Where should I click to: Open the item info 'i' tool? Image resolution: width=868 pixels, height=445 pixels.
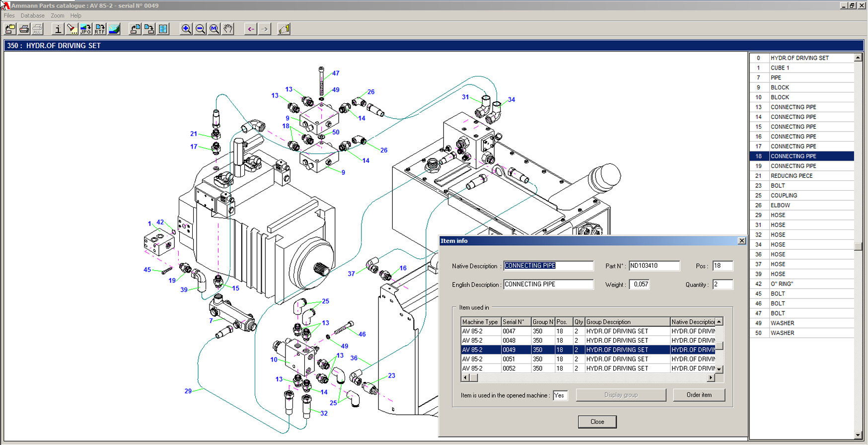(x=58, y=29)
